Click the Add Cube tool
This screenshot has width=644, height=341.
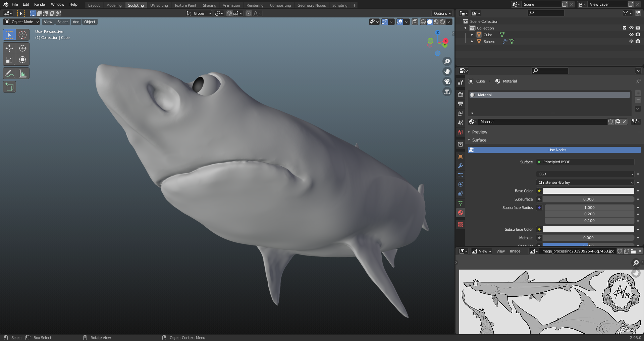[9, 87]
